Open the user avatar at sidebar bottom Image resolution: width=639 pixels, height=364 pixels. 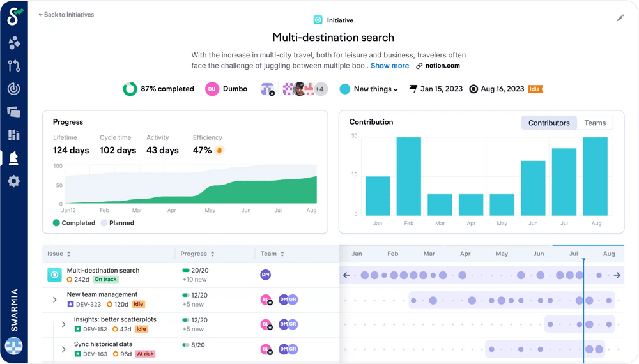(x=13, y=347)
